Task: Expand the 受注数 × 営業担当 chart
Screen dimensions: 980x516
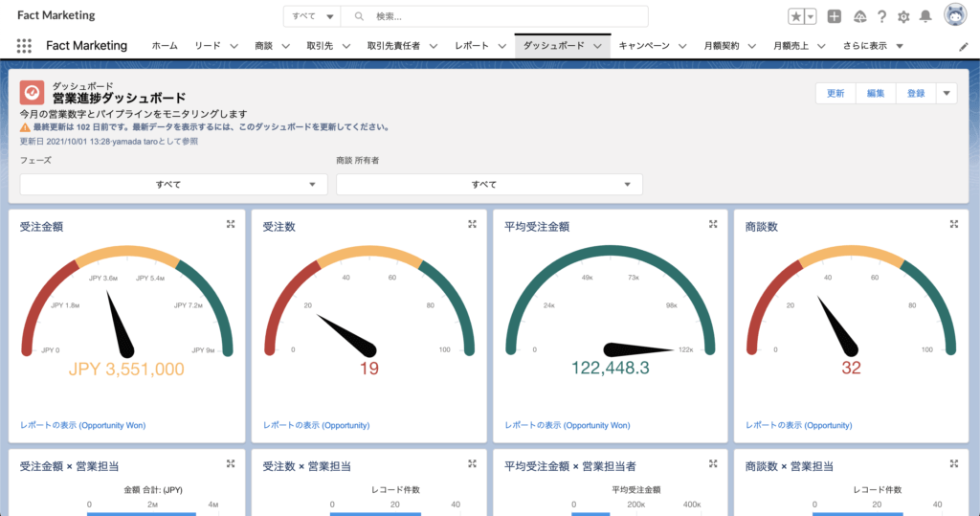Action: (x=472, y=463)
